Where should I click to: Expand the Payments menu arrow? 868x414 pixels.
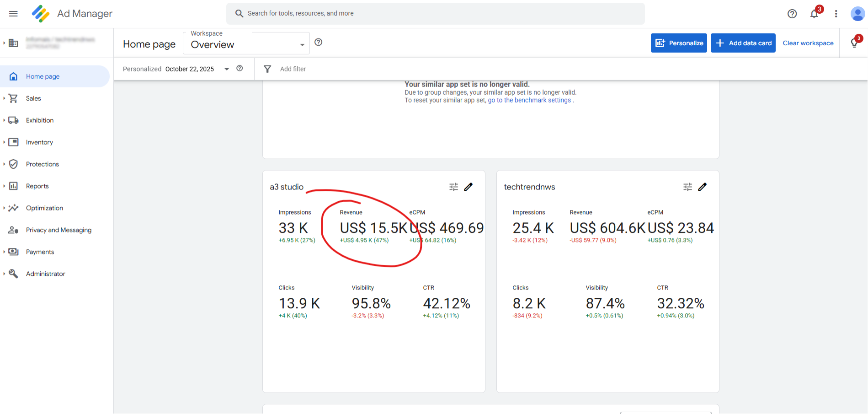(x=4, y=252)
